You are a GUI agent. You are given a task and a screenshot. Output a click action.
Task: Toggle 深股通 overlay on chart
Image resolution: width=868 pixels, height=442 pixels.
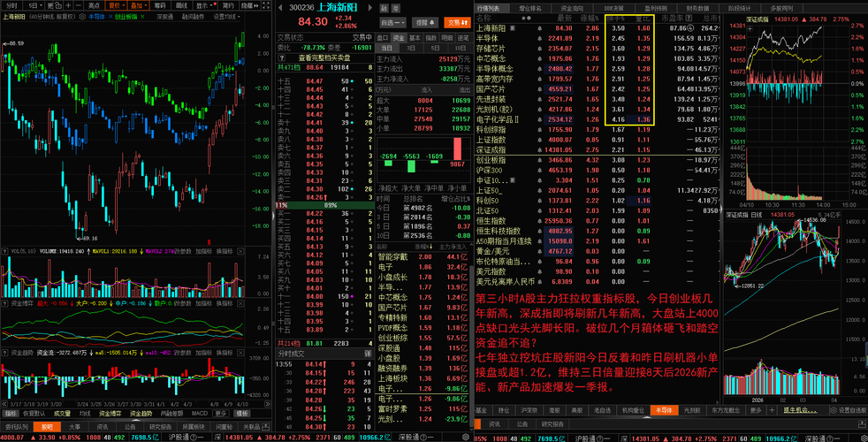pos(165,17)
